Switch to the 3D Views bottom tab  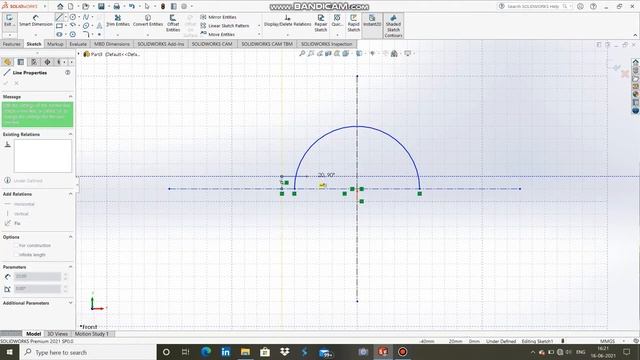[57, 334]
